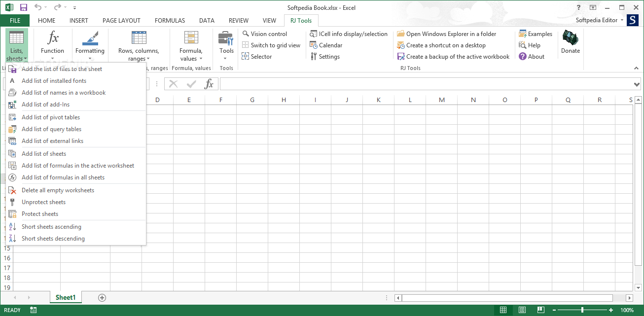Open the Examples item

[536, 34]
